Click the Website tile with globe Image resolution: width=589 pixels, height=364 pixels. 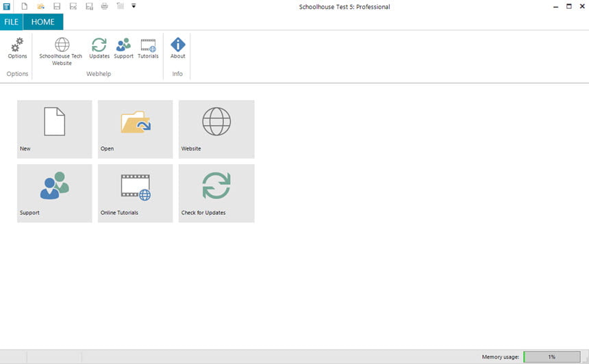(x=216, y=129)
